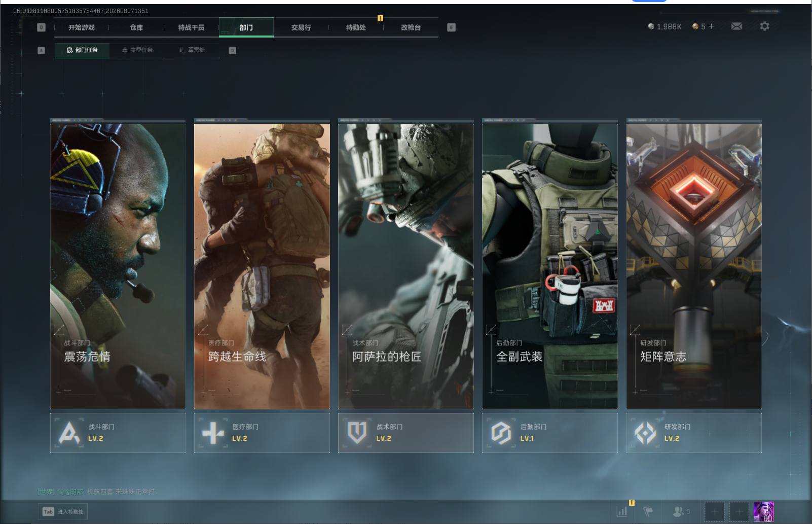The image size is (812, 524).
Task: Click the plus to add premium currency
Action: (711, 26)
